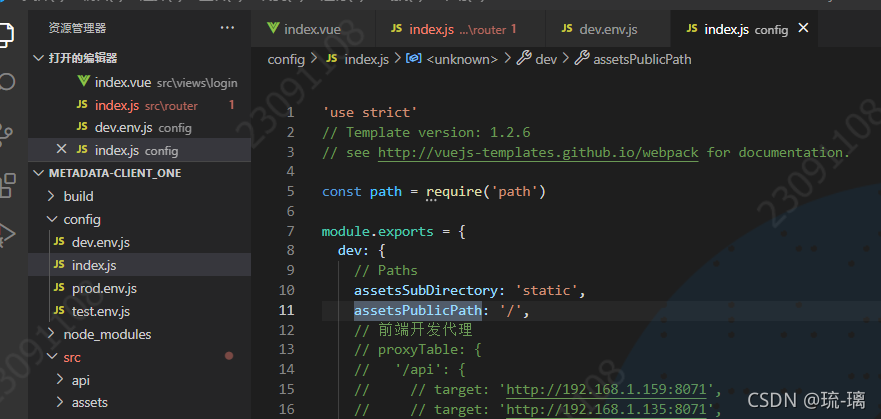Image resolution: width=881 pixels, height=419 pixels.
Task: Click 'use strict' on line 1
Action: pos(370,113)
